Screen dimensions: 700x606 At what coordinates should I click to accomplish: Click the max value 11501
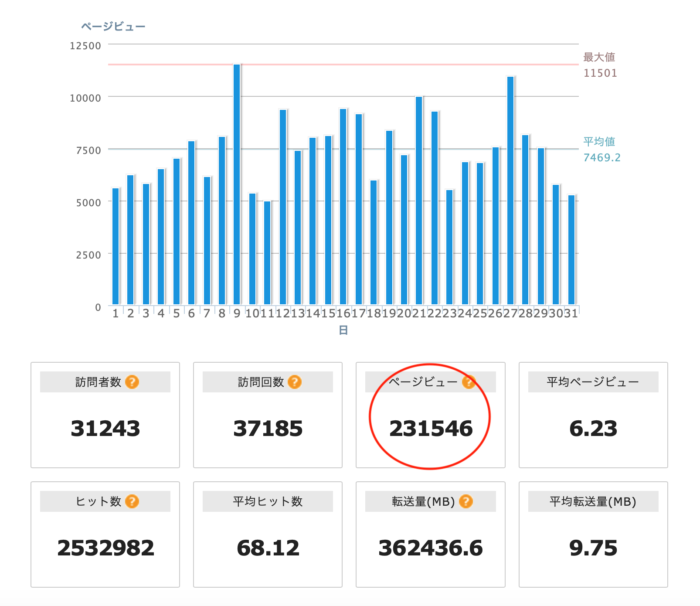pyautogui.click(x=600, y=73)
